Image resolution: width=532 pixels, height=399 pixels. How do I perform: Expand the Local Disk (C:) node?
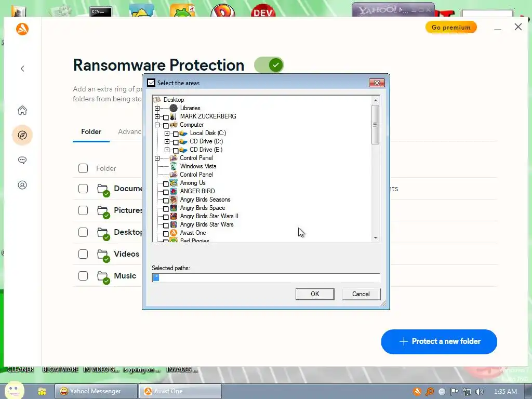click(x=167, y=133)
